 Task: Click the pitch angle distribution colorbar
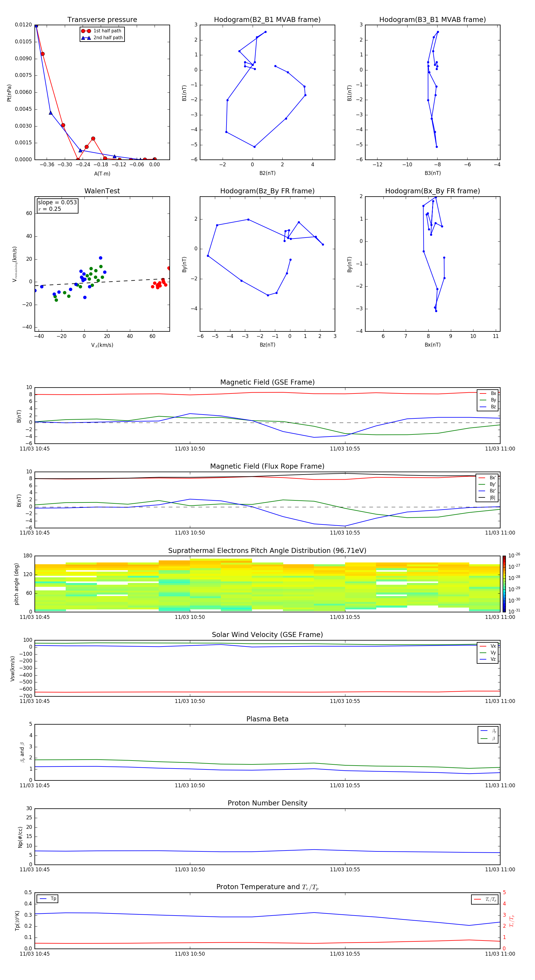pos(504,584)
